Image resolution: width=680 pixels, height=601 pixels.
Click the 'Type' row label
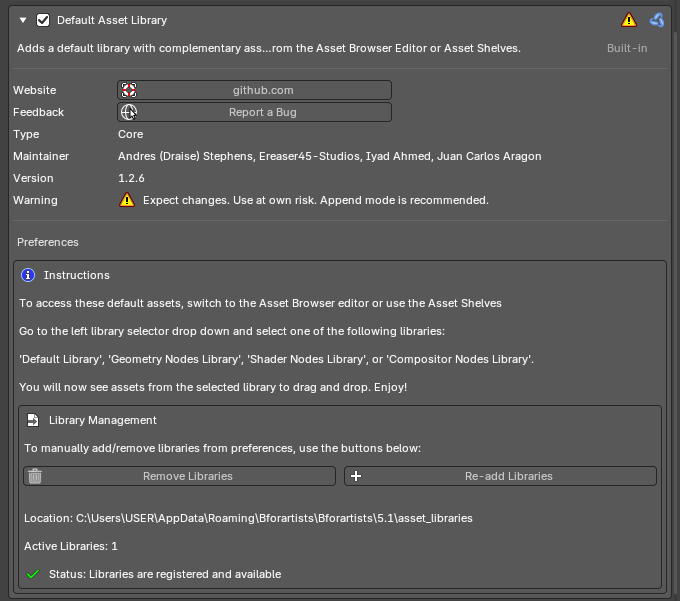click(x=26, y=134)
